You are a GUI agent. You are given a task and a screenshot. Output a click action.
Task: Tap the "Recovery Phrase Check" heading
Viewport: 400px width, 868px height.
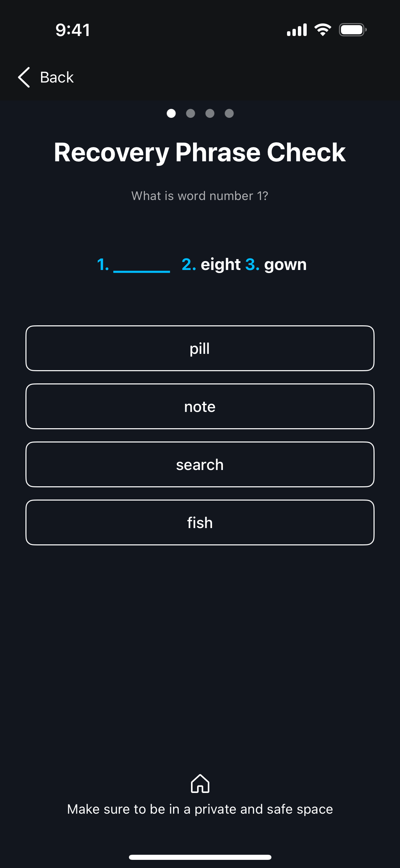click(x=200, y=152)
